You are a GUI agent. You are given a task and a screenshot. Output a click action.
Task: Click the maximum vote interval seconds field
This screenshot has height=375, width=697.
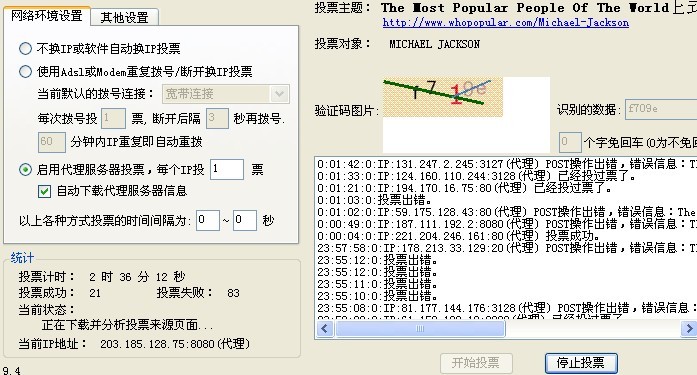(244, 220)
